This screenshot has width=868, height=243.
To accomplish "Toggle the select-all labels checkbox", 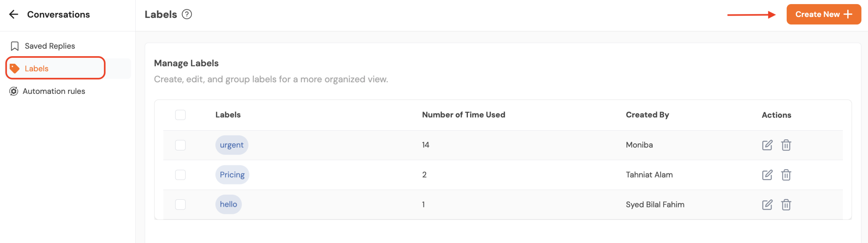I will tap(180, 115).
